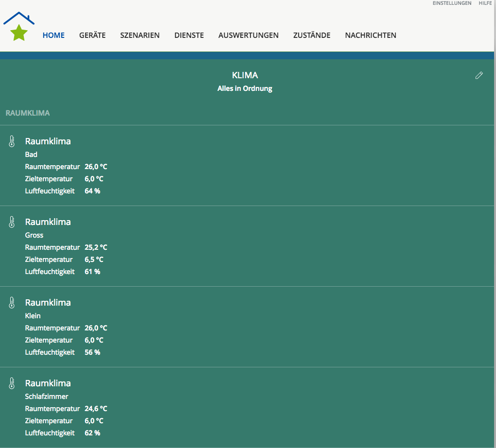Open the Dienste section
496x448 pixels.
tap(189, 35)
